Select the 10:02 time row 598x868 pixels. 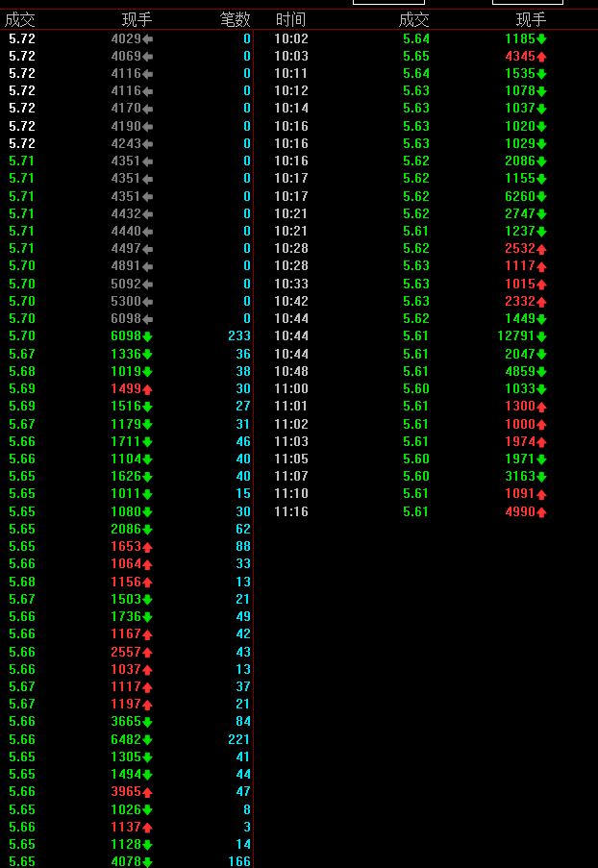pyautogui.click(x=291, y=38)
